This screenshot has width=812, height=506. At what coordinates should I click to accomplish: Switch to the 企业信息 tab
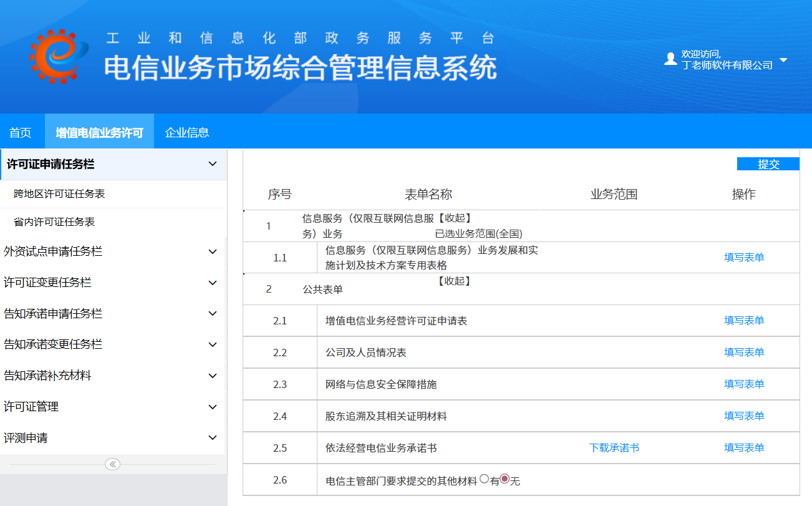point(186,132)
